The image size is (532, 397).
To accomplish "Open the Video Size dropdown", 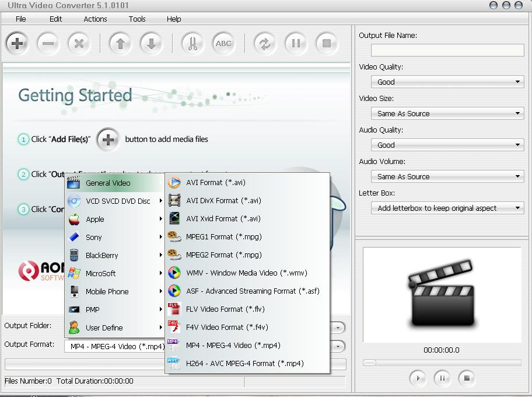I will pyautogui.click(x=447, y=113).
